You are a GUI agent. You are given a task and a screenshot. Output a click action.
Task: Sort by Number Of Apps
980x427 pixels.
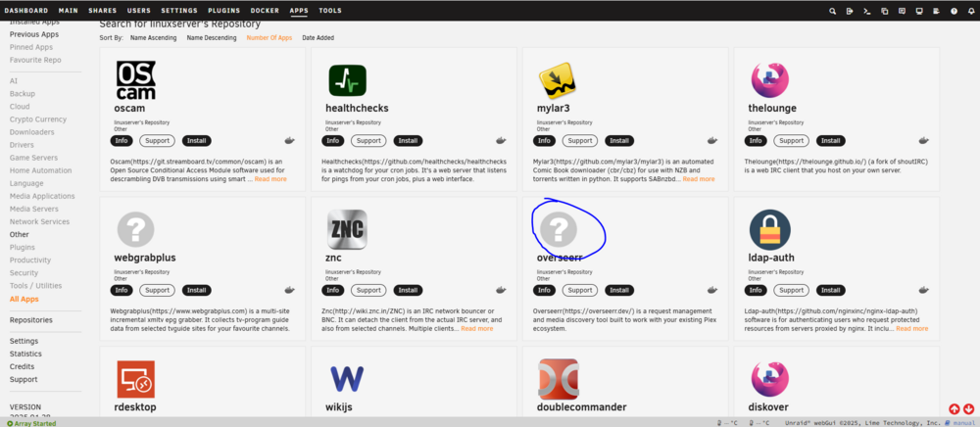pos(269,38)
